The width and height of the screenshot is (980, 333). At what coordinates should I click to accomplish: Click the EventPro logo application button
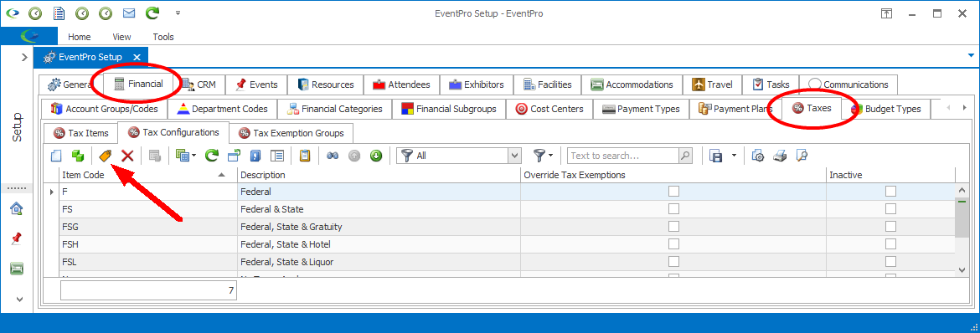[29, 36]
